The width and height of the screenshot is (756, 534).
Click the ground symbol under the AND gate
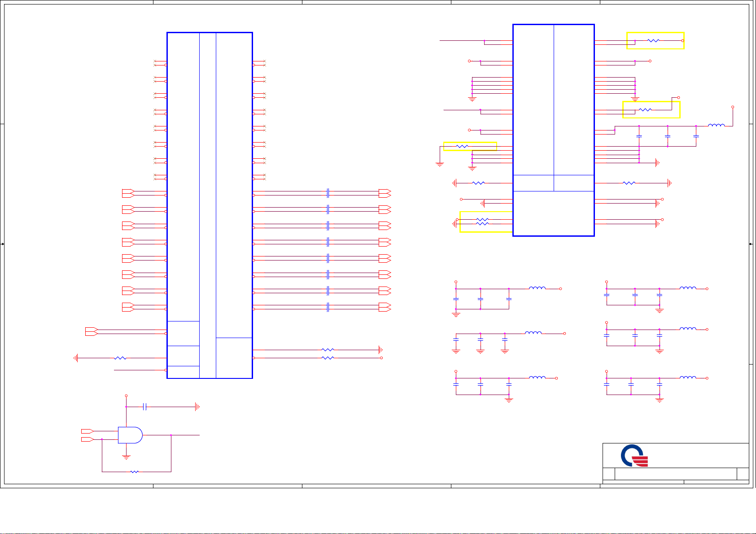point(126,457)
